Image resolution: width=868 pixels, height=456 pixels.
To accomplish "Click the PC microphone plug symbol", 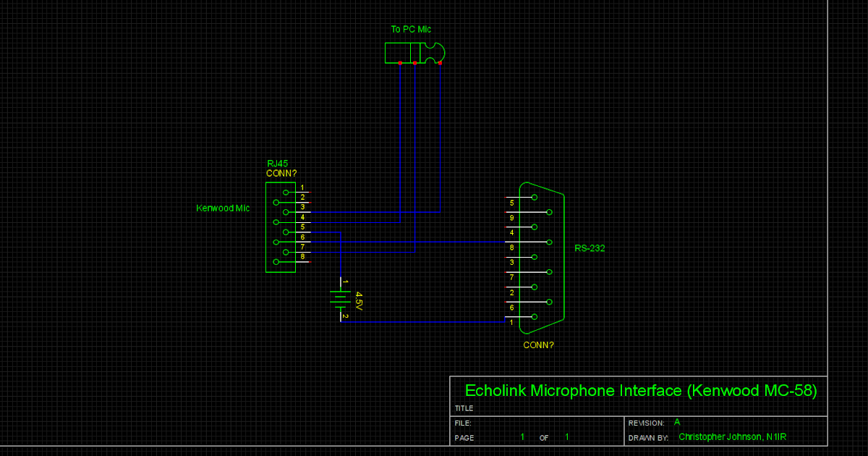I will [x=416, y=53].
